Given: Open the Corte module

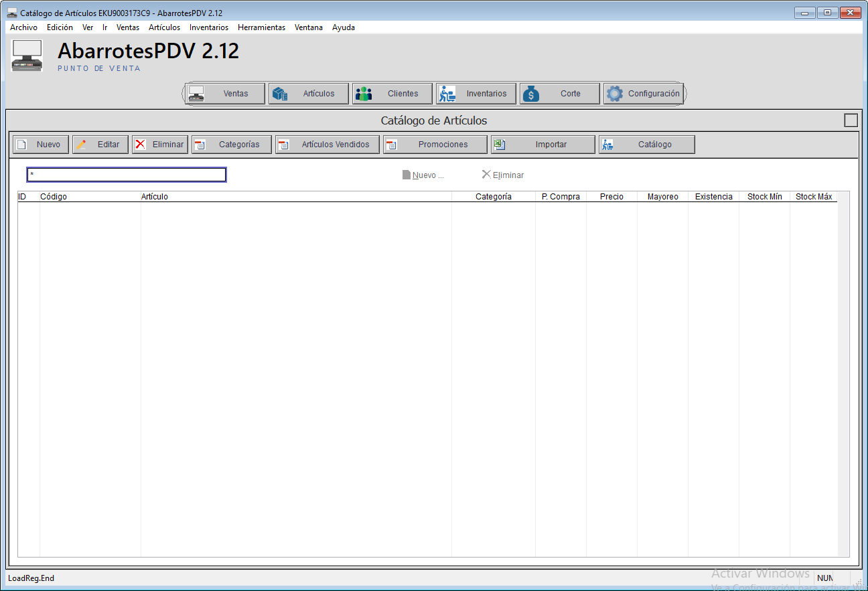Looking at the screenshot, I should [560, 94].
